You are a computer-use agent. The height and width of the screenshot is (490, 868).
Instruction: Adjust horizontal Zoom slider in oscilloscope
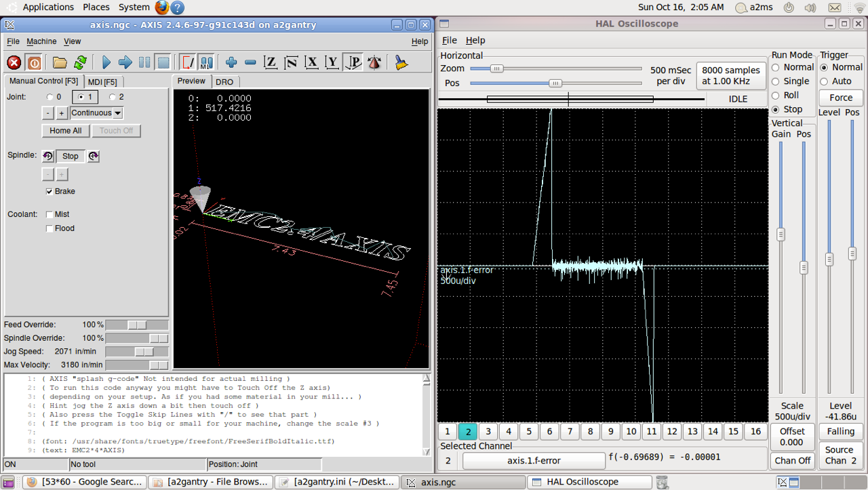coord(555,68)
